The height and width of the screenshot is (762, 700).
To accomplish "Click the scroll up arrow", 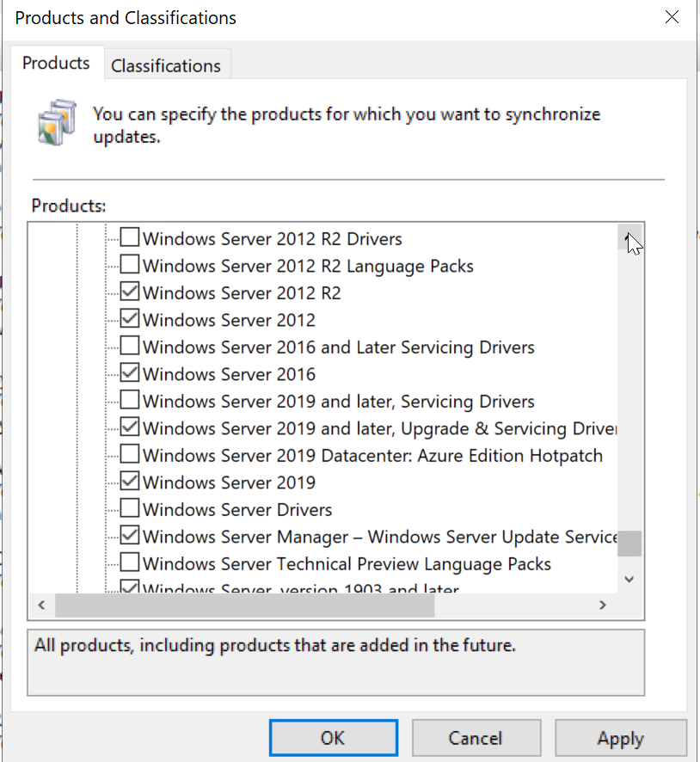I will tap(629, 235).
